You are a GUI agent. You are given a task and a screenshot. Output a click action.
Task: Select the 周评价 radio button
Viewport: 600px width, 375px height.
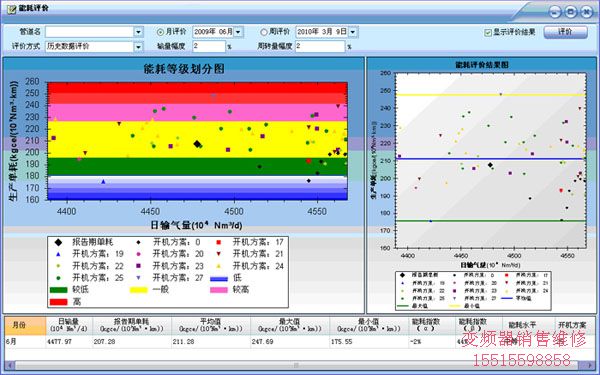[x=264, y=32]
